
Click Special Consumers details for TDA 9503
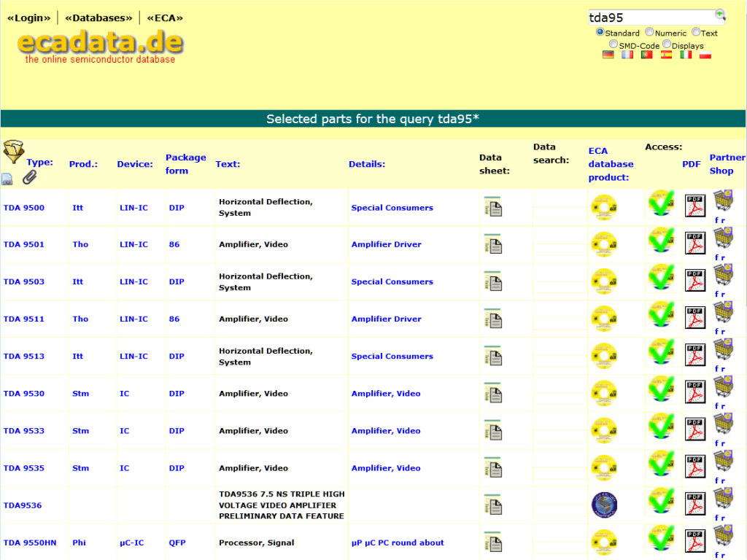coord(392,281)
